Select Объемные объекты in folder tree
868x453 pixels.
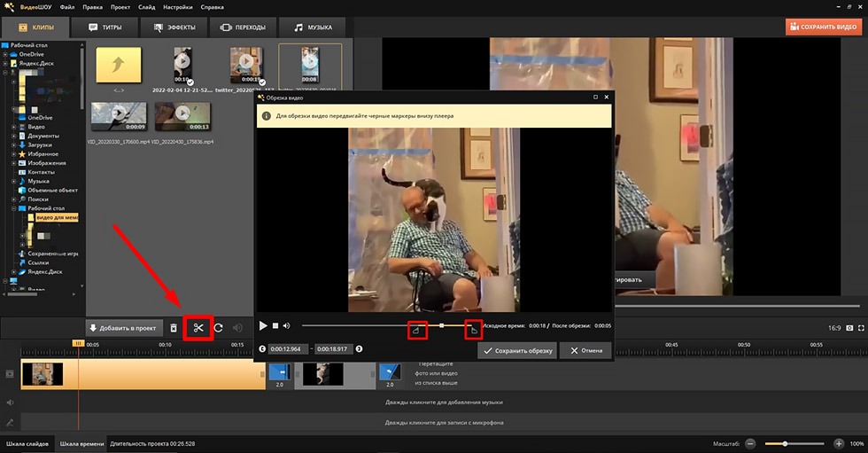point(52,190)
